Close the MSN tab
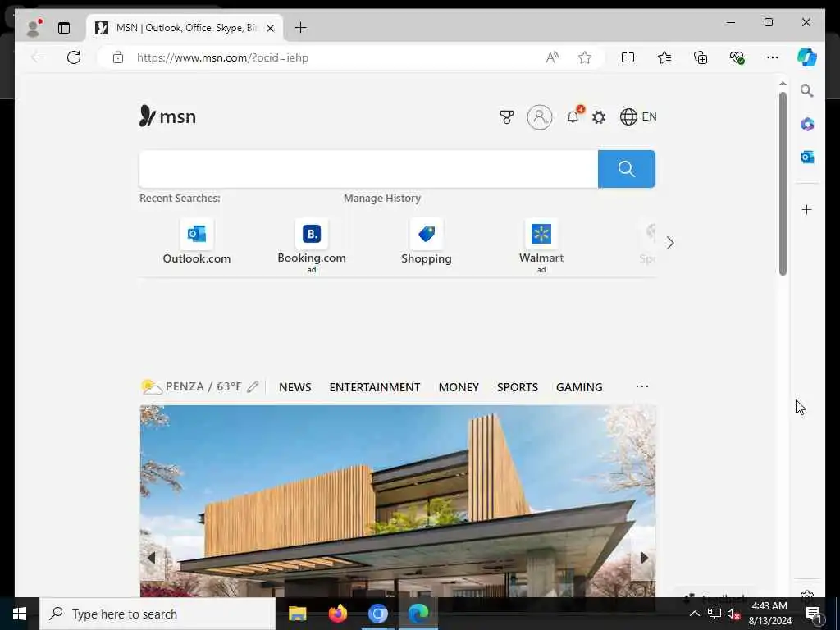This screenshot has height=630, width=840. 271,28
